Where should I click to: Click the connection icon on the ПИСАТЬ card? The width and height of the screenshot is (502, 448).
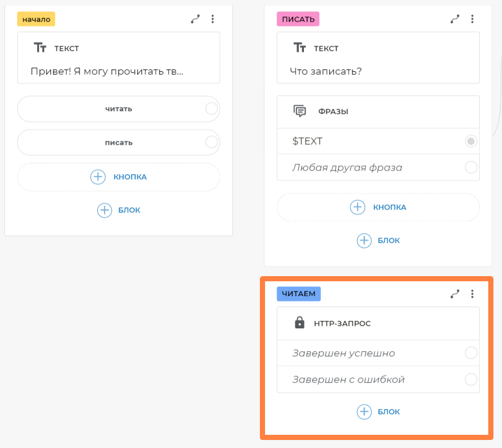(455, 19)
